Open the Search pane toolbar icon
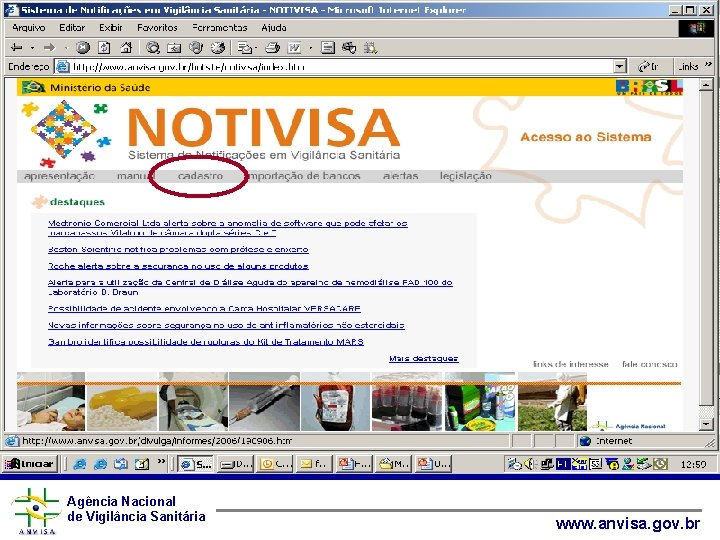This screenshot has width=720, height=540. pos(152,47)
